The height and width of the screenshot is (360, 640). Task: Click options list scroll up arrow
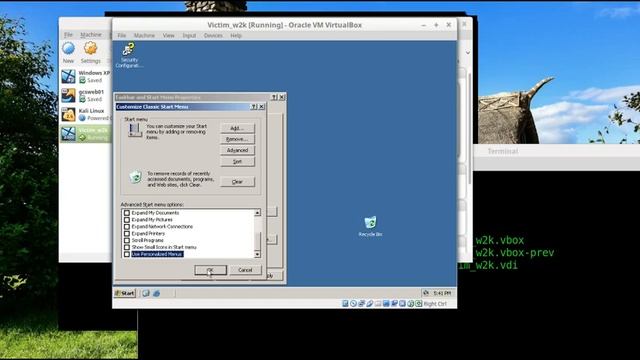257,213
